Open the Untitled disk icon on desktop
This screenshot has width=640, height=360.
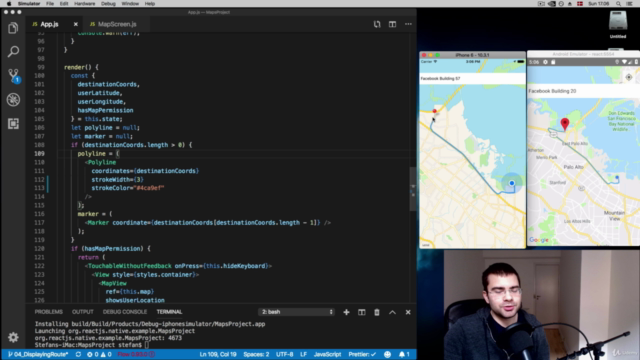(618, 24)
